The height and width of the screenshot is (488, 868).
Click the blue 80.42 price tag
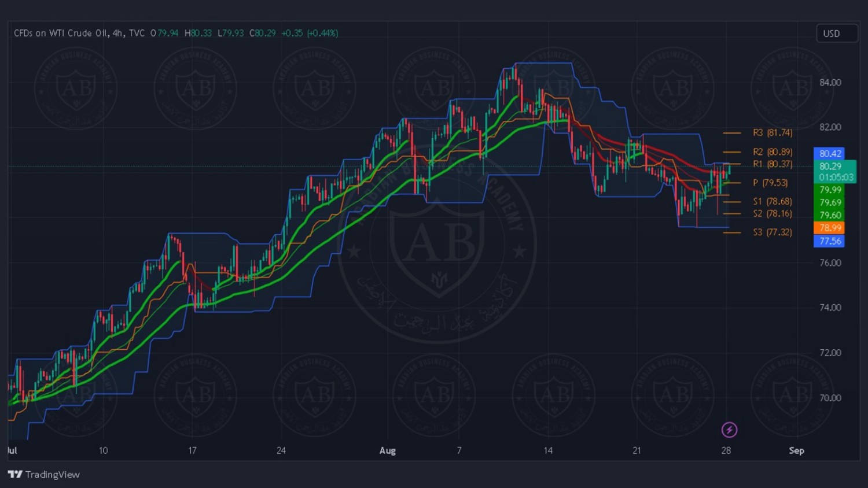point(829,154)
